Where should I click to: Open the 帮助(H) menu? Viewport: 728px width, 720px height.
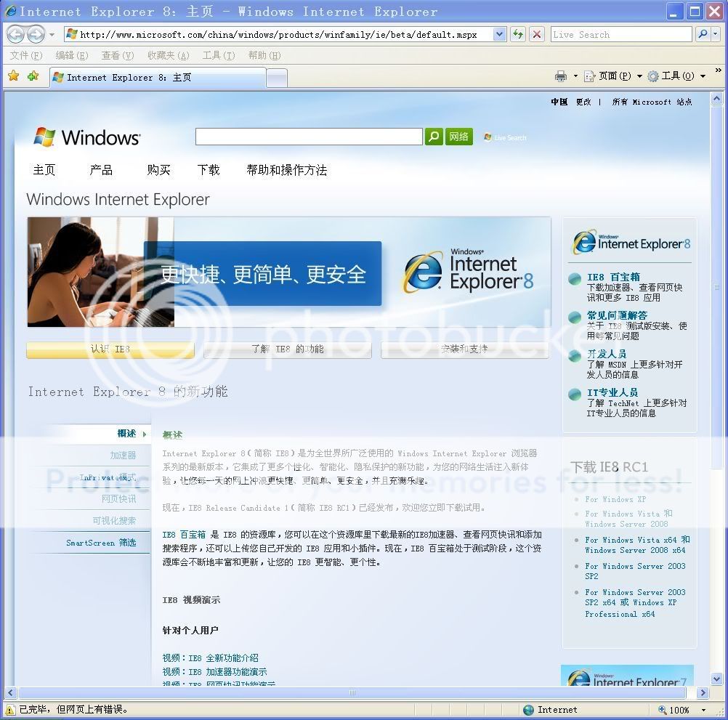click(264, 56)
